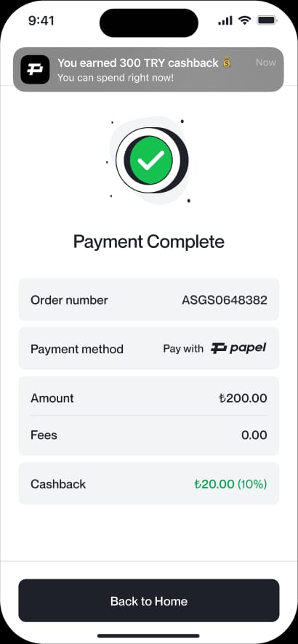This screenshot has height=644, width=298.
Task: Tap the Wi-Fi status icon
Action: (x=244, y=20)
